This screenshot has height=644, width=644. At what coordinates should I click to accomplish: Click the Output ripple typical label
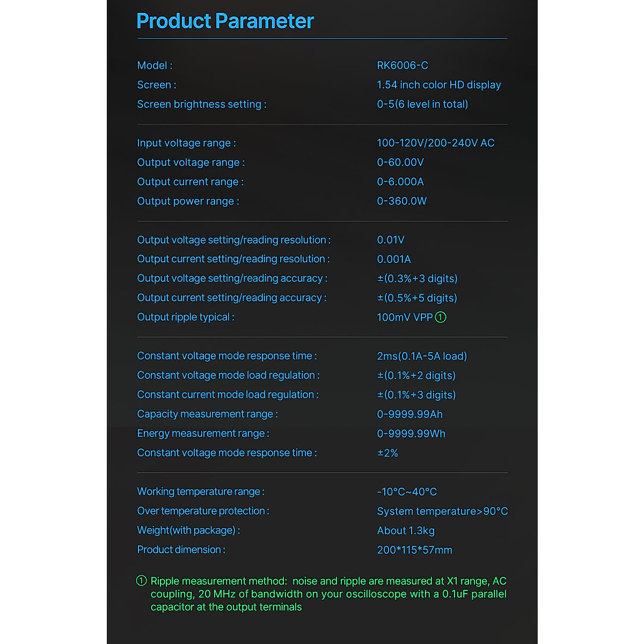(185, 317)
